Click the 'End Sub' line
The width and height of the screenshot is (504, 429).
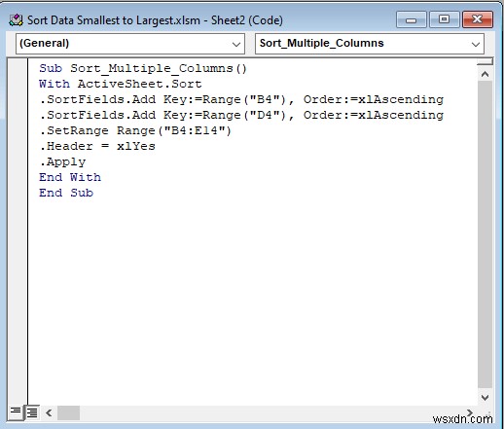pos(66,193)
